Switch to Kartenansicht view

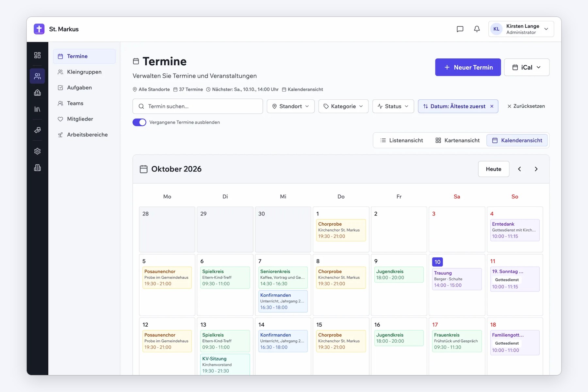pyautogui.click(x=457, y=140)
